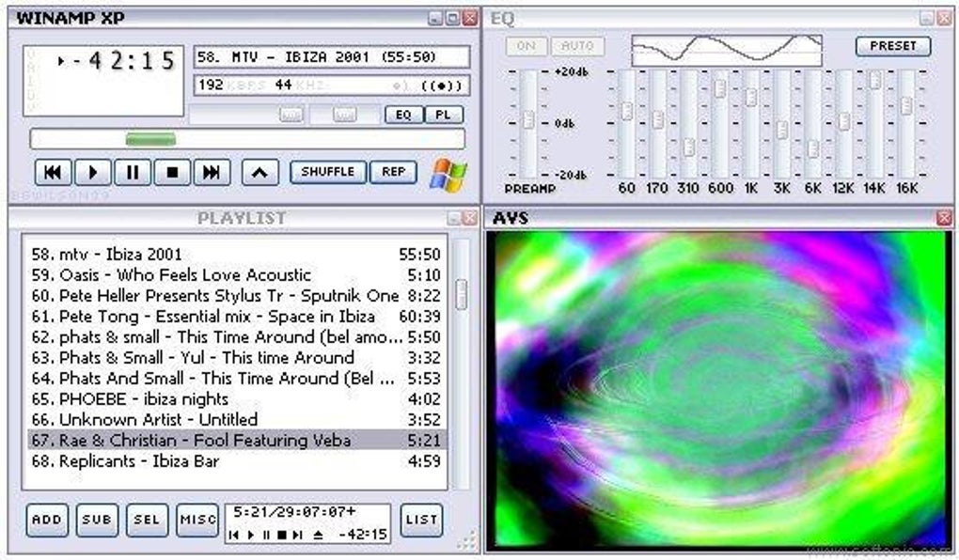Click the balance slider knob
Viewport: 959px width, 560px height.
click(x=344, y=115)
